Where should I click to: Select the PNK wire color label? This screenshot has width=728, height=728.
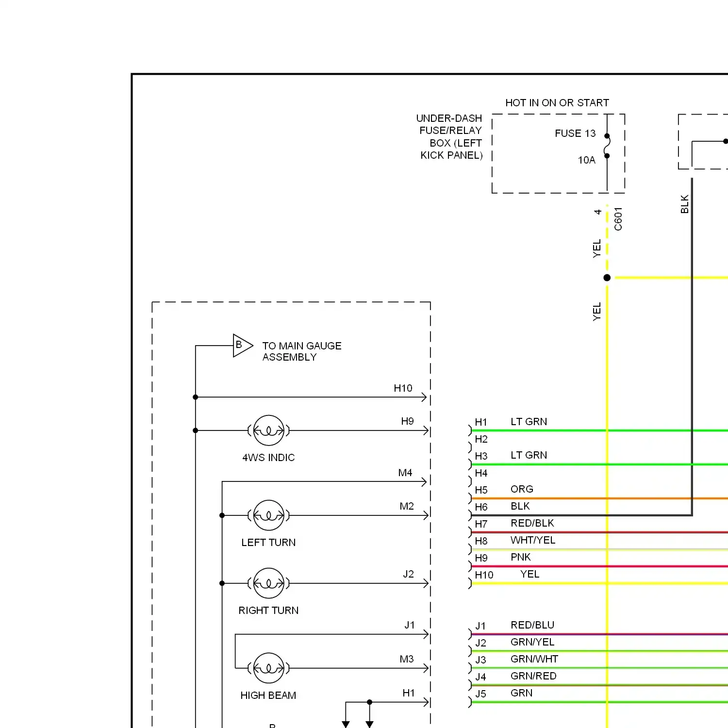521,557
